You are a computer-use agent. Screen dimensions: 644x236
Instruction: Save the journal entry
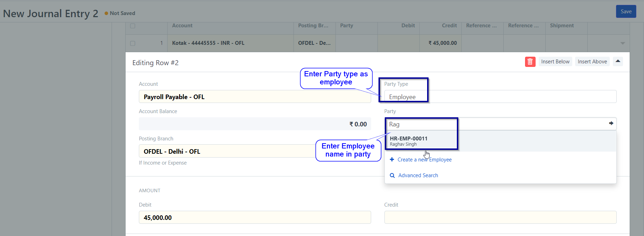[626, 12]
